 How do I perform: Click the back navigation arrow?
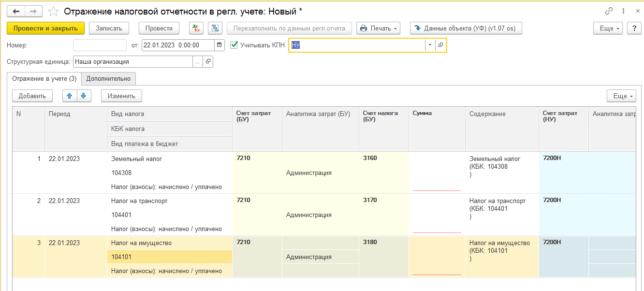click(16, 11)
